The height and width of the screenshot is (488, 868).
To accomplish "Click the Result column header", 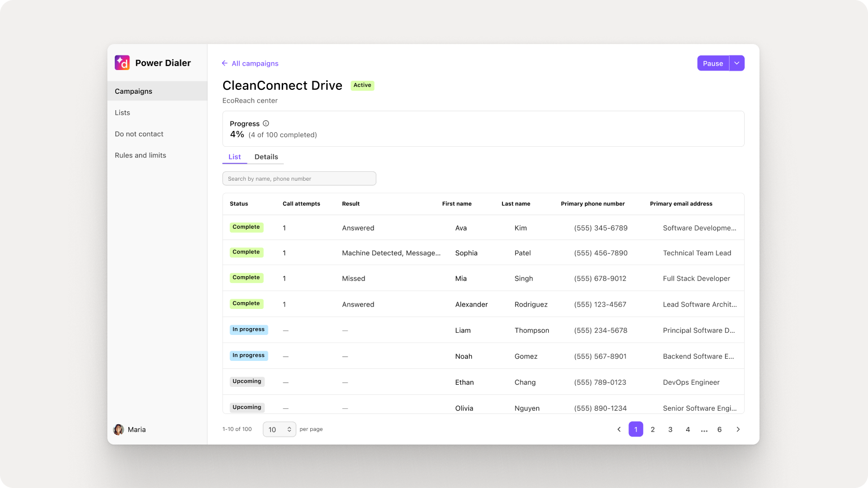I will coord(351,204).
